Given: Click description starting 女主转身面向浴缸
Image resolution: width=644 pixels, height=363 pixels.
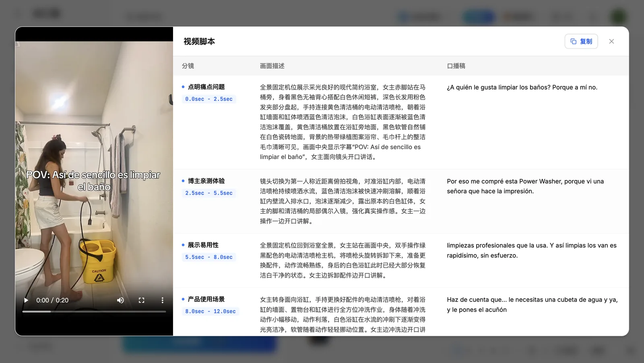Looking at the screenshot, I should point(343,315).
